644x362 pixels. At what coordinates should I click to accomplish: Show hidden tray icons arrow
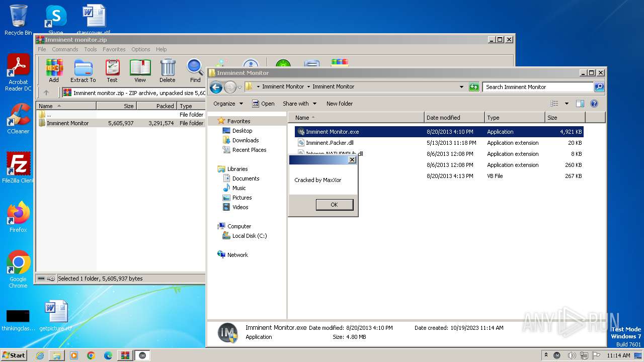[x=547, y=355]
